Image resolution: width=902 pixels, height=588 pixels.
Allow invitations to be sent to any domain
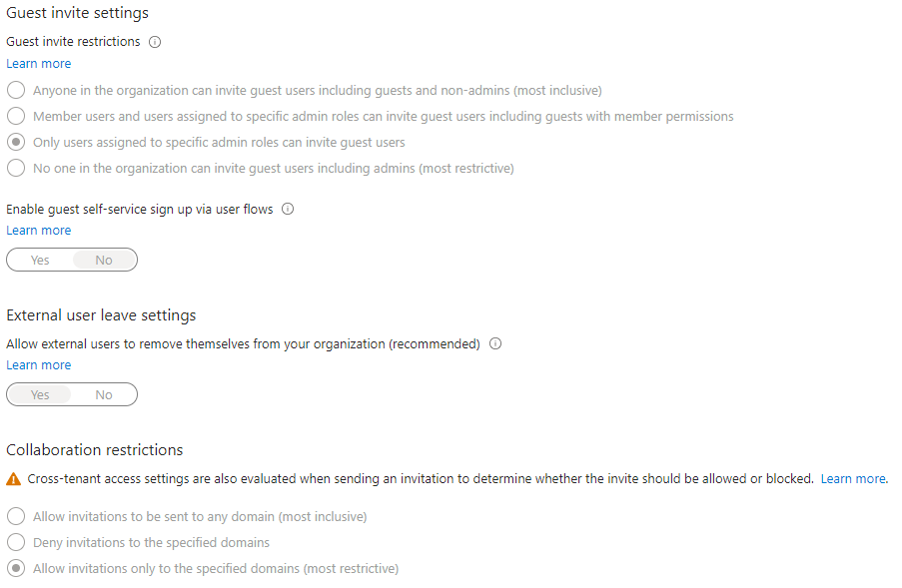tap(15, 516)
